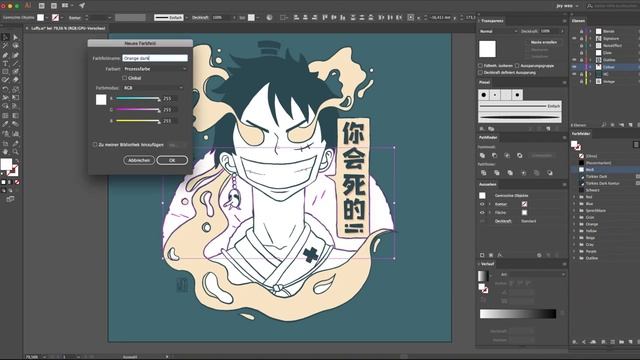The height and width of the screenshot is (360, 640).
Task: Switch to the Transparenz panel tab
Action: [x=492, y=21]
